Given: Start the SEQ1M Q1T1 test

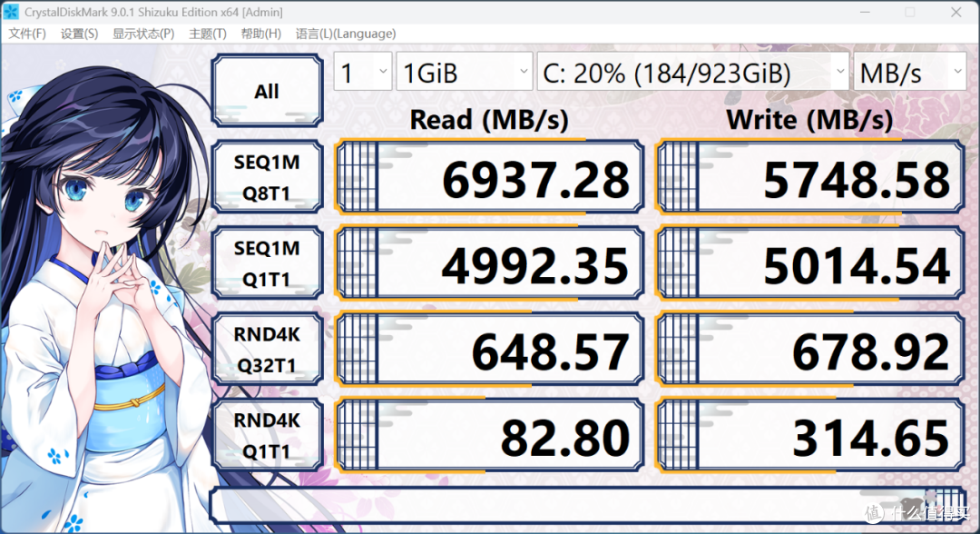Looking at the screenshot, I should pos(267,263).
